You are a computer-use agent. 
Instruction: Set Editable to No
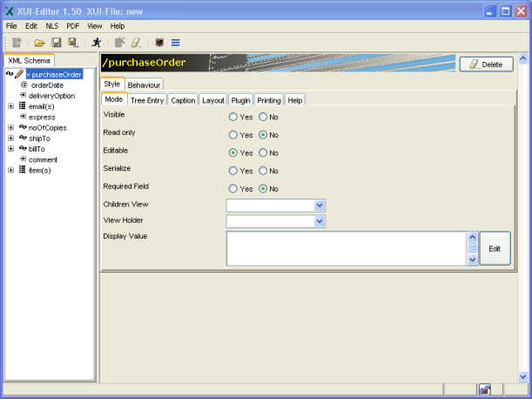click(263, 152)
